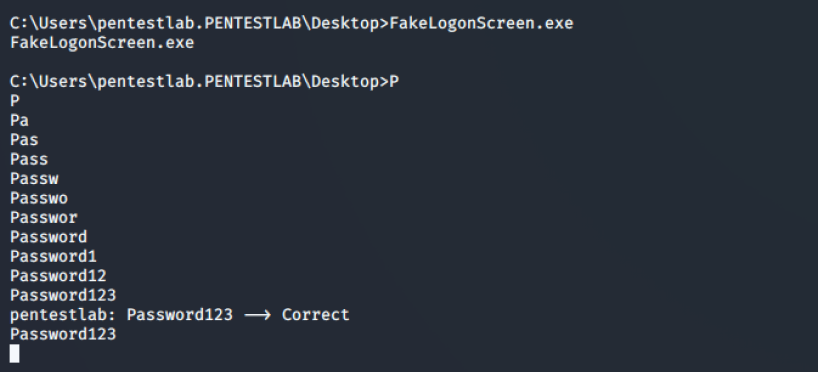The width and height of the screenshot is (818, 372).
Task: Click the arrow symbol before Correct
Action: coord(257,315)
